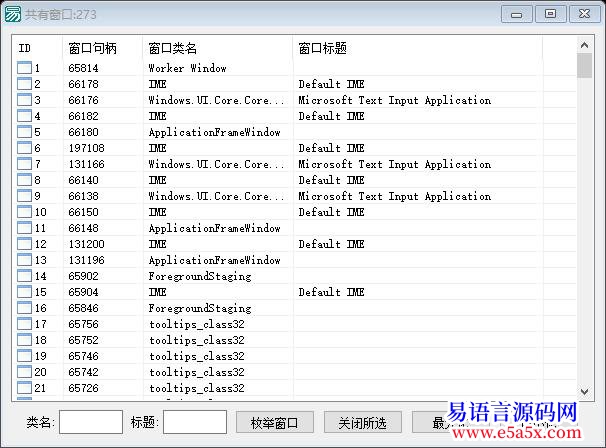Click the window icon of row 1
The image size is (606, 448).
[x=24, y=68]
